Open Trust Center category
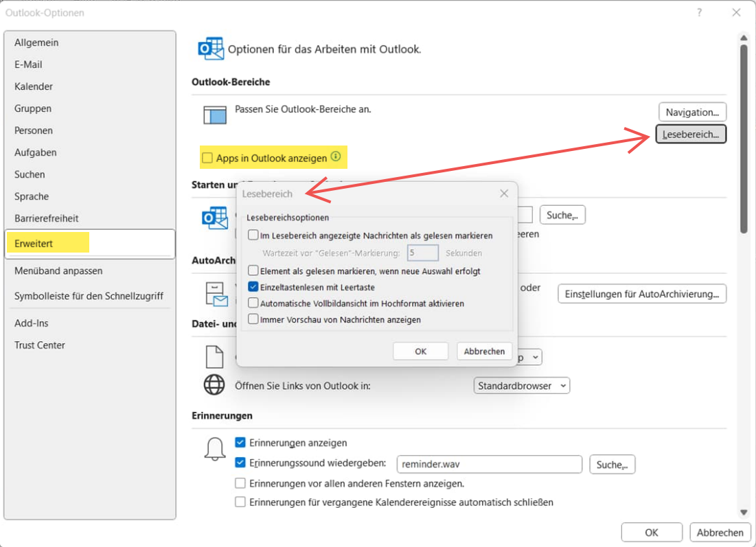 [40, 345]
